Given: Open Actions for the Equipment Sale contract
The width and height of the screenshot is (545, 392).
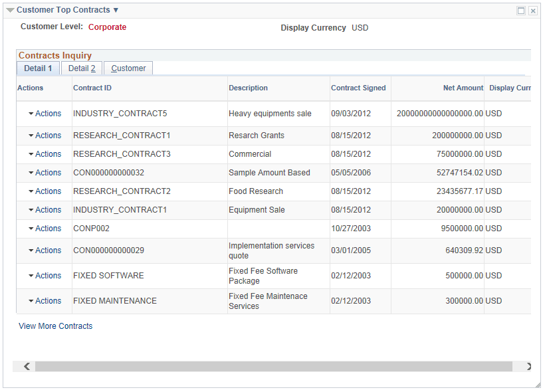Looking at the screenshot, I should click(43, 209).
